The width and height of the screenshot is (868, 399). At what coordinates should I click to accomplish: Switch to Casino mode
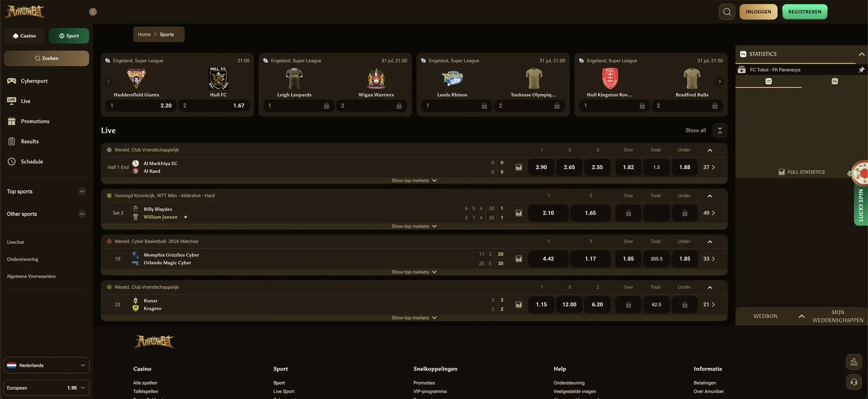tap(24, 36)
